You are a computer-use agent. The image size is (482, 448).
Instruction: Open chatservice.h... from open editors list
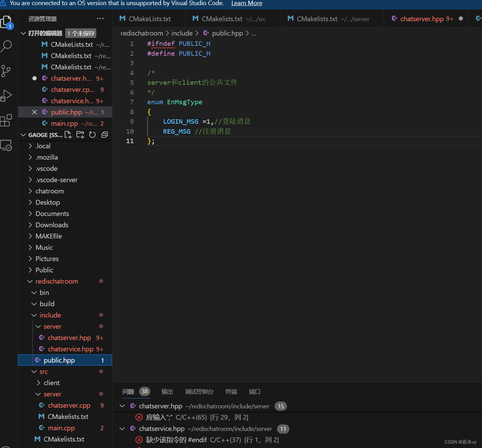point(65,101)
